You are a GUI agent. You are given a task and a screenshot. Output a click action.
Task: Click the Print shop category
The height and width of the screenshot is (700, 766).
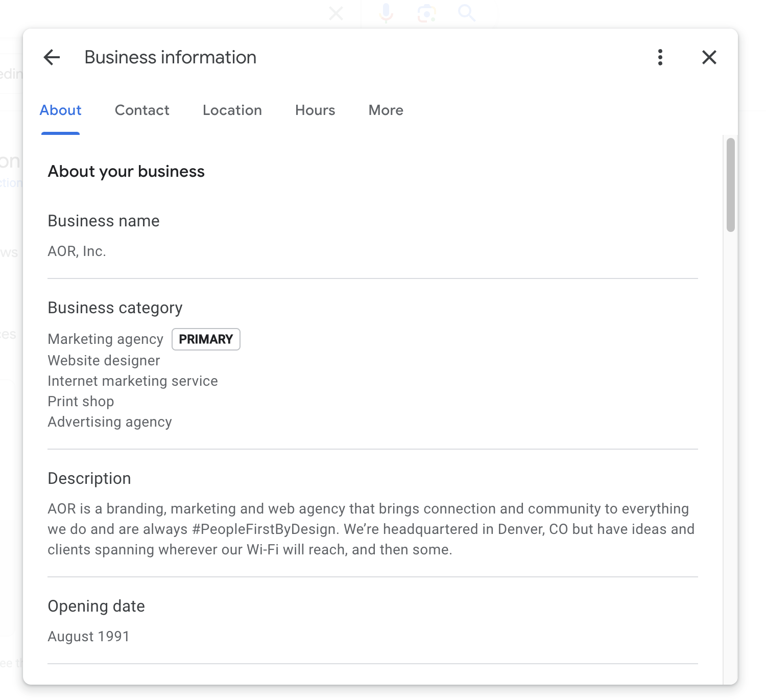pos(81,402)
